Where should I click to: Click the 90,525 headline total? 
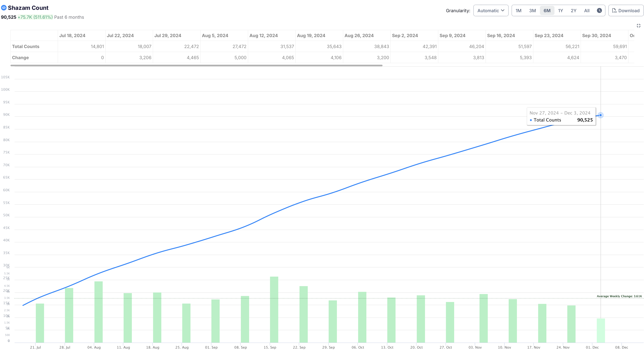tap(9, 17)
